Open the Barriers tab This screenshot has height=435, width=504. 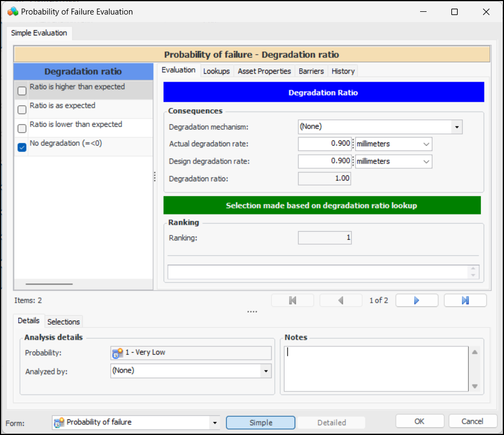coord(311,71)
